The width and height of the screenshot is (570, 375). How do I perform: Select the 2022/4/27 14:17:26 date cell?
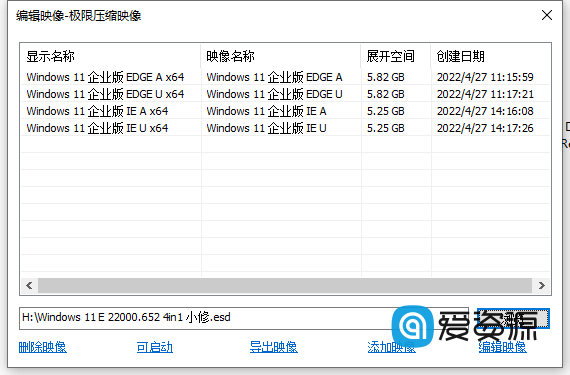485,128
